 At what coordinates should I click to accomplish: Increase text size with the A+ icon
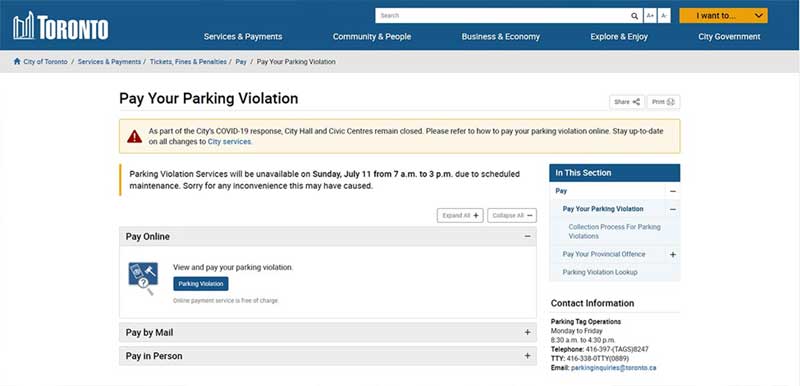tap(650, 16)
